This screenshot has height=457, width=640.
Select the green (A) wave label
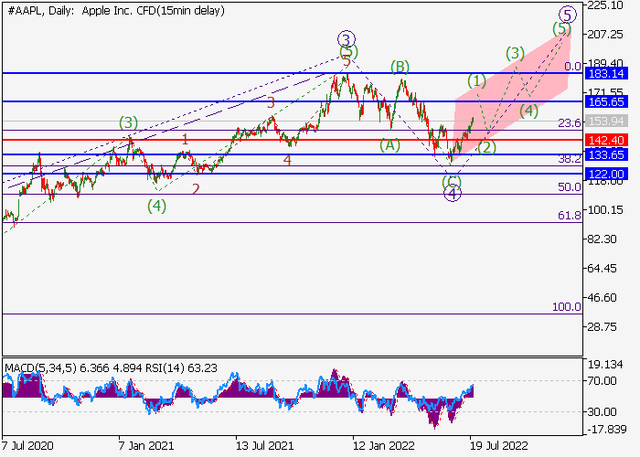[x=390, y=145]
